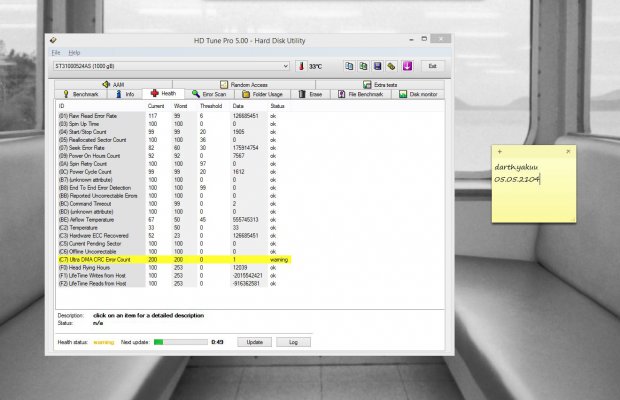Select the Airflow Temperature row
Image resolution: width=620 pixels, height=400 pixels.
(x=174, y=219)
